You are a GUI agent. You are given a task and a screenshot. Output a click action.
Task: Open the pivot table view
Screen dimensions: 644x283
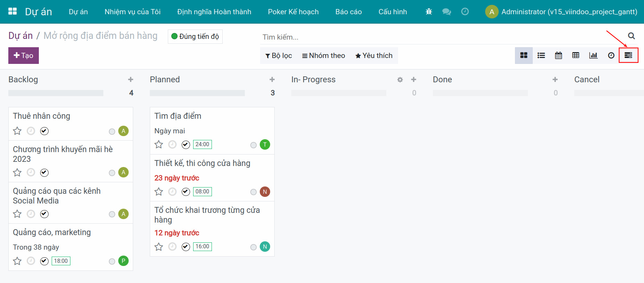point(576,56)
